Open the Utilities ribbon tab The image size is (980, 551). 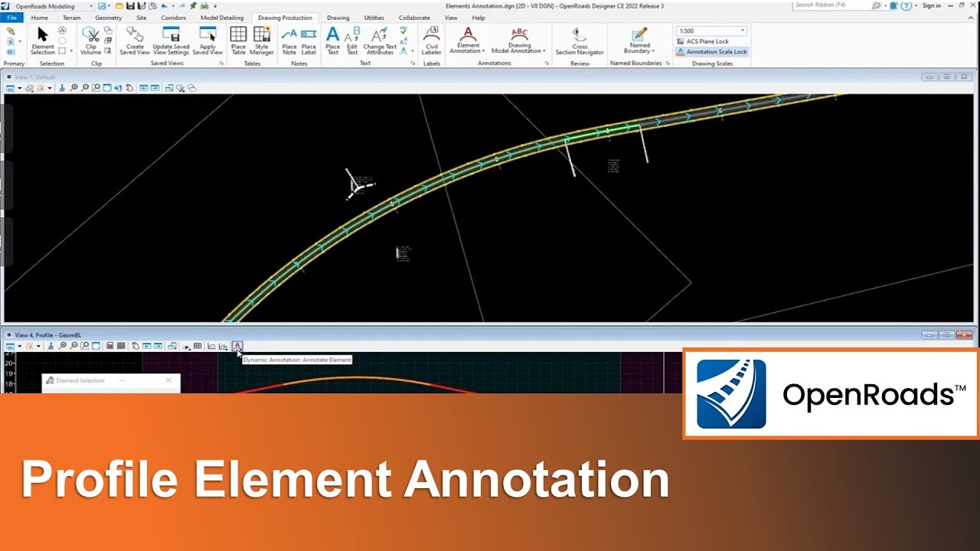374,18
